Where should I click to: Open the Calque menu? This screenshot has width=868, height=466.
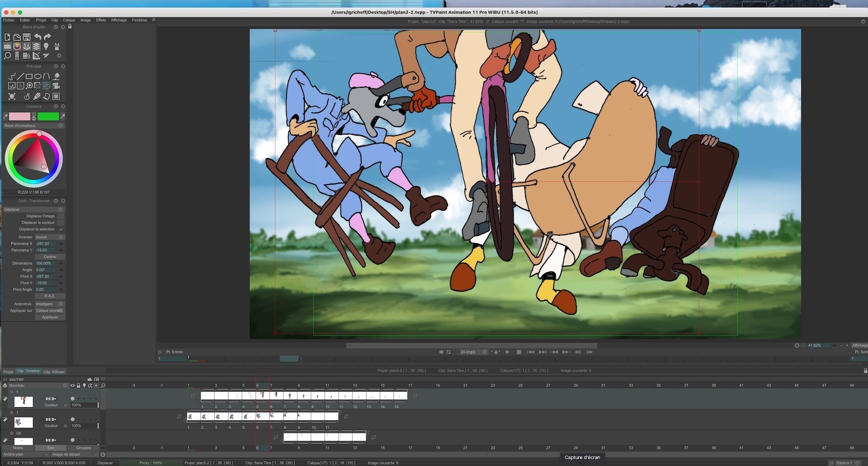pyautogui.click(x=69, y=20)
